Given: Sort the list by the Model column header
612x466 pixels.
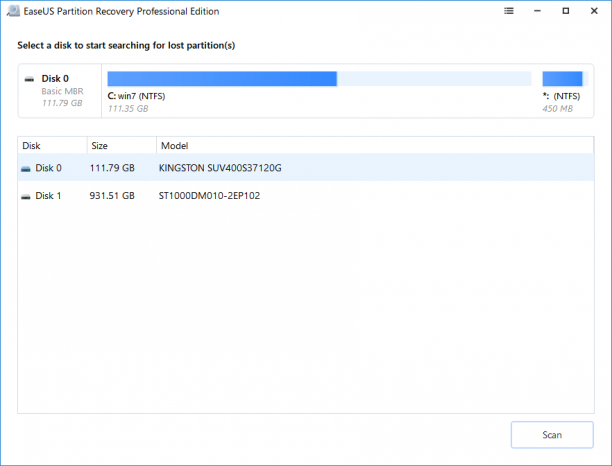Looking at the screenshot, I should (x=375, y=146).
